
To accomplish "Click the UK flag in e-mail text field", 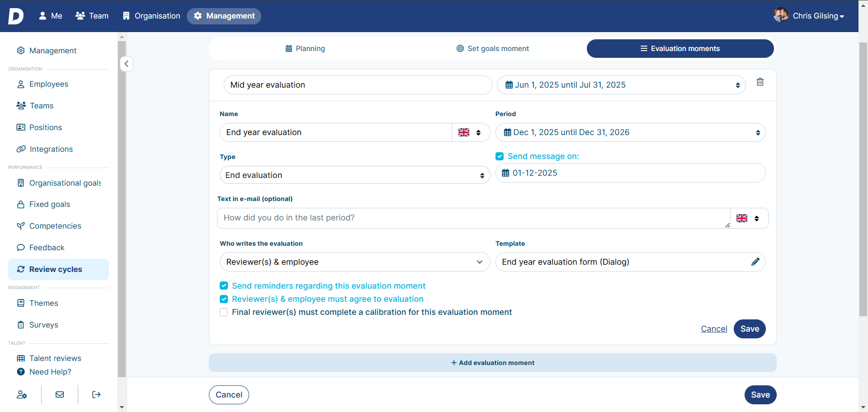I will tap(742, 218).
